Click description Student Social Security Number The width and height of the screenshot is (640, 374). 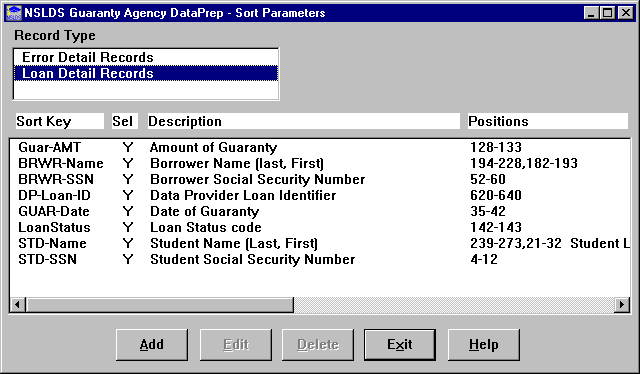(253, 259)
